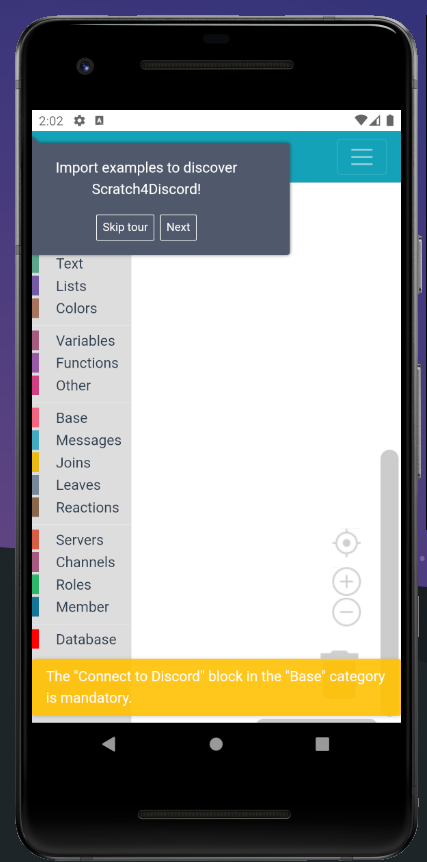Dismiss the yellow Connect to Discord warning

(216, 687)
